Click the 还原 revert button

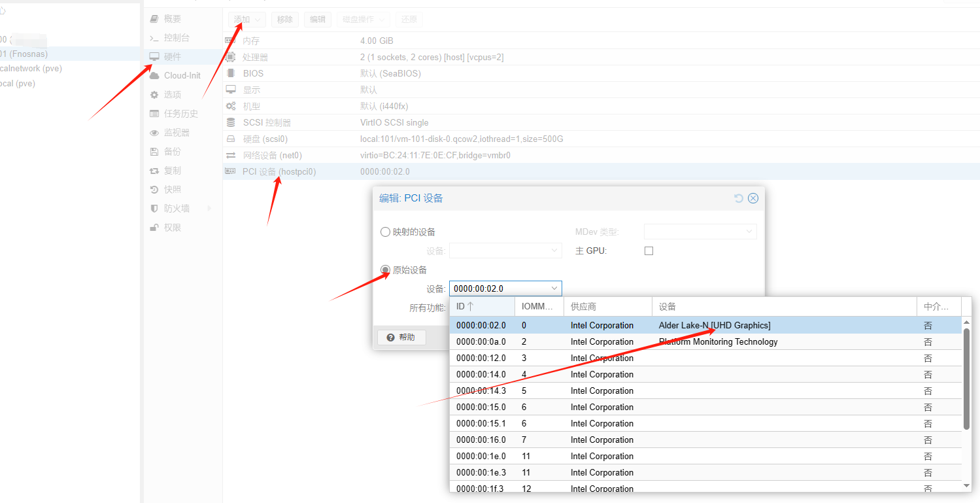(409, 20)
